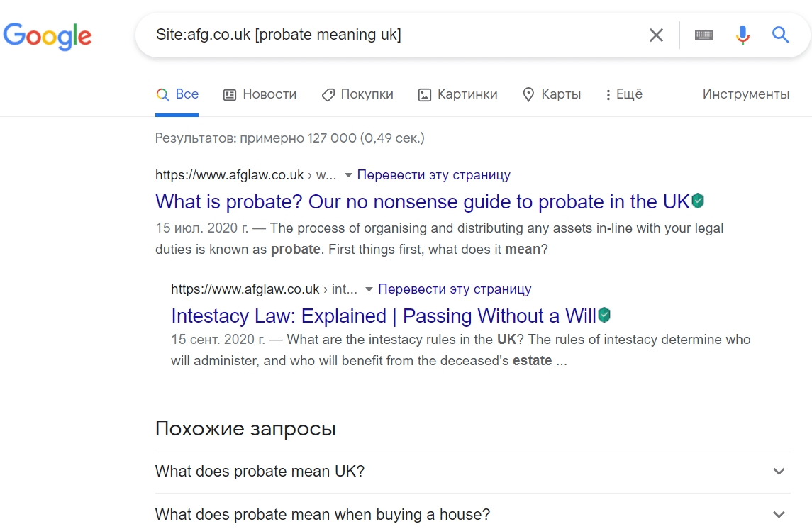Start voice search with microphone

coord(743,35)
